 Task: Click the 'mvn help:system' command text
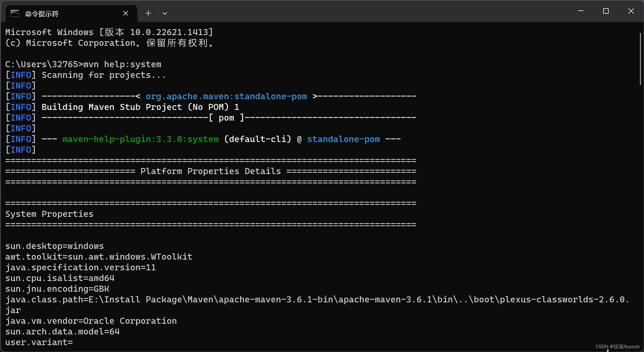click(x=122, y=64)
